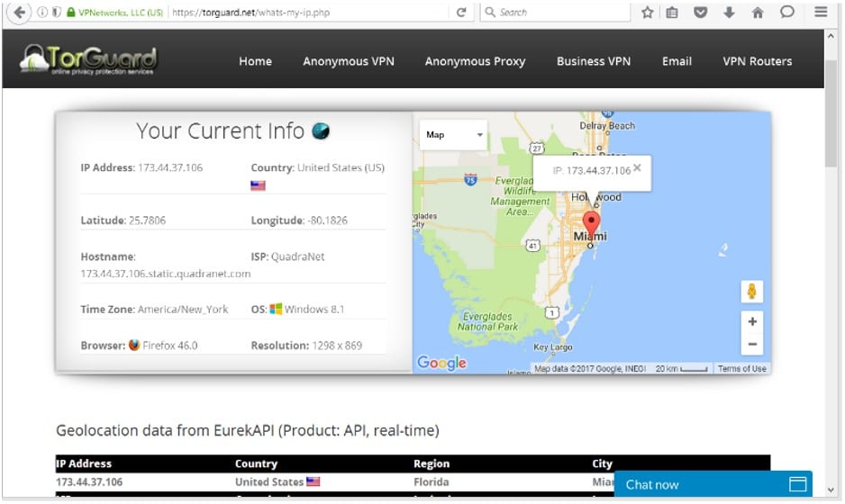
Task: Click the page vertical scrollbar thumb
Action: (x=831, y=113)
